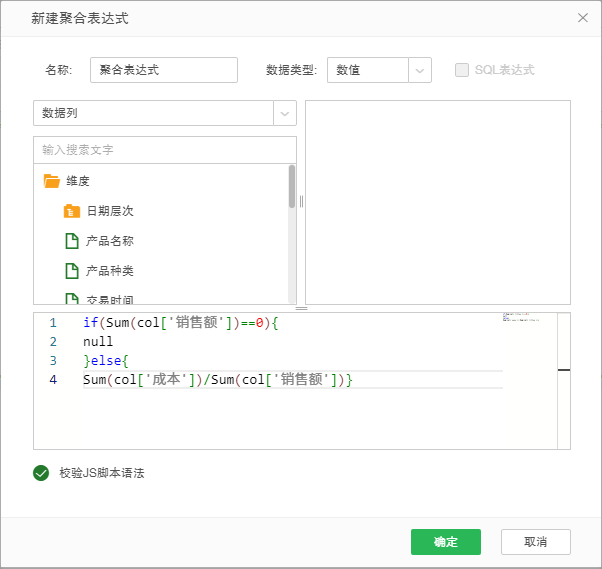This screenshot has height=569, width=602.
Task: Click the green icon beside 产品种类
Action: point(71,271)
